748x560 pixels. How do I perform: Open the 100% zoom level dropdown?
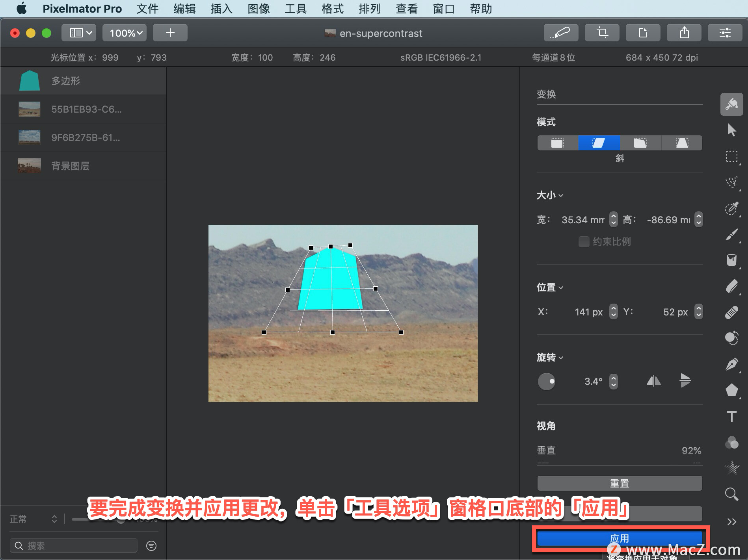tap(125, 33)
